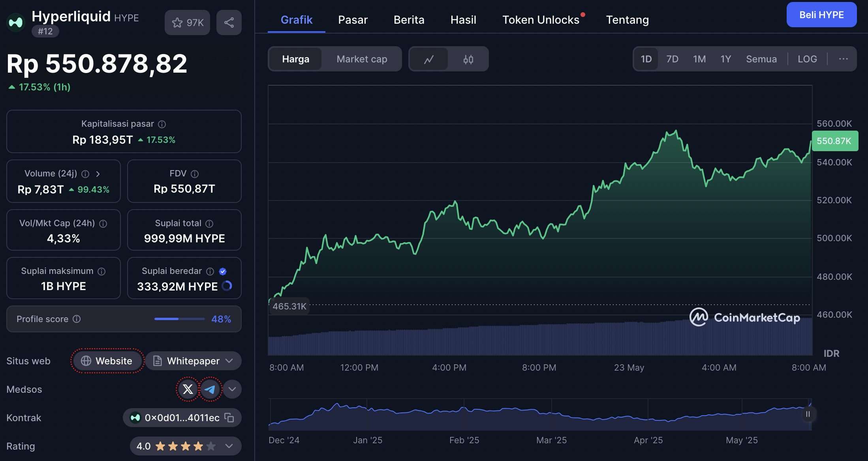868x461 pixels.
Task: Click the 17.53% (1h) change text
Action: pyautogui.click(x=44, y=87)
